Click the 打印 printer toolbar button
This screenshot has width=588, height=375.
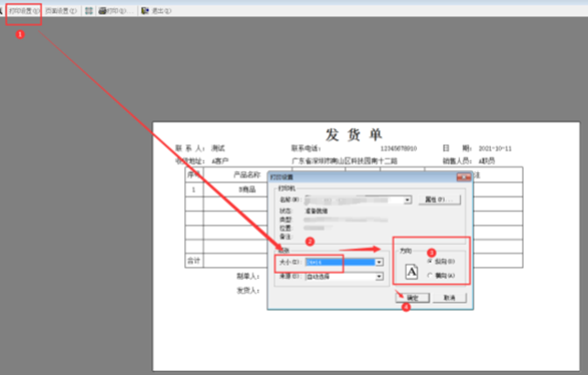click(x=116, y=11)
